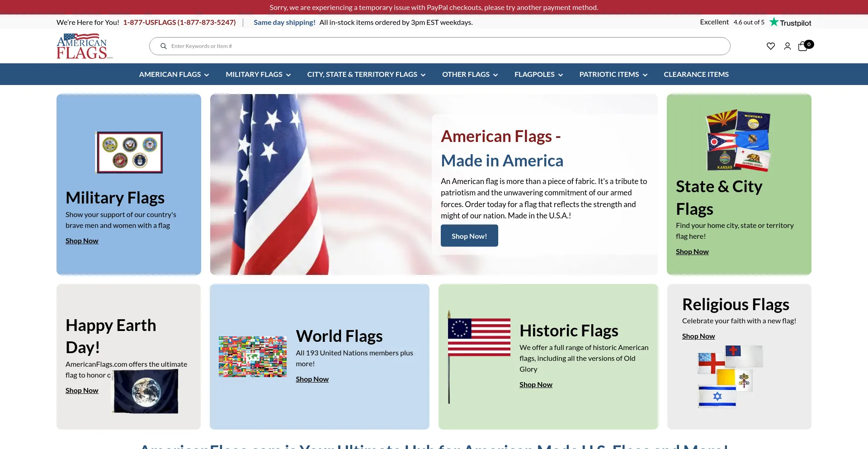Click the Happy Earth Day! heading
This screenshot has width=868, height=449.
(x=111, y=336)
